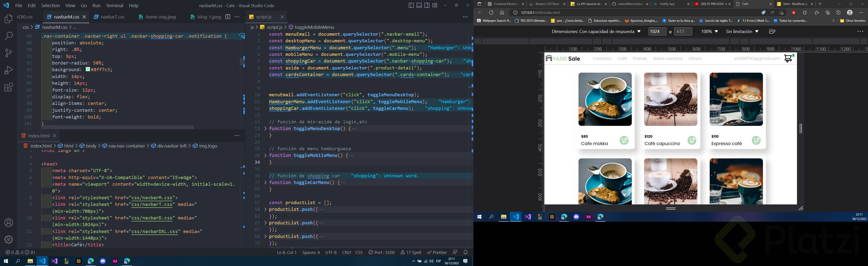Open the File menu in VS Code
Screen dimensions: 868x266
tap(19, 5)
